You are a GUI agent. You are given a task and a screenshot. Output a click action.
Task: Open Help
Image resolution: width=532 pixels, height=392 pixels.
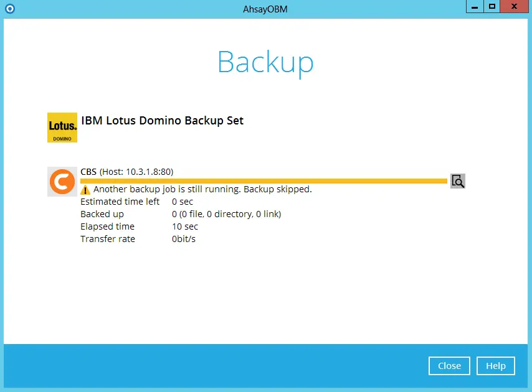tap(496, 366)
